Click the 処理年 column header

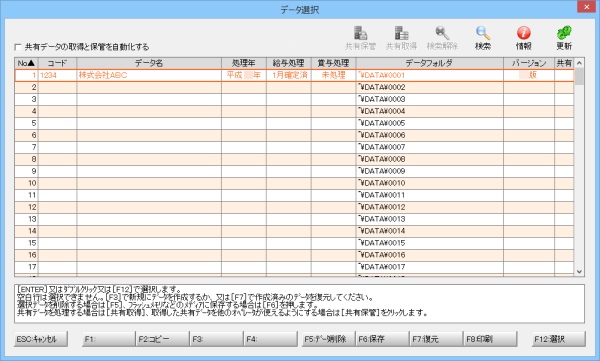point(244,63)
